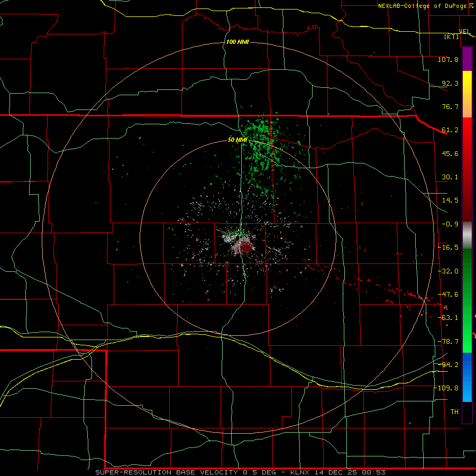Click the yellow-orange segment of velocity color bar

click(467, 94)
